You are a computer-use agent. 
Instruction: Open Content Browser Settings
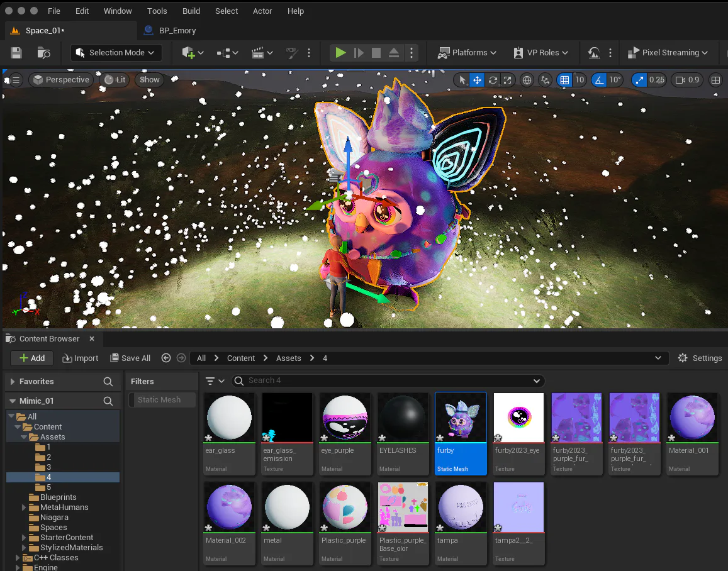click(700, 358)
